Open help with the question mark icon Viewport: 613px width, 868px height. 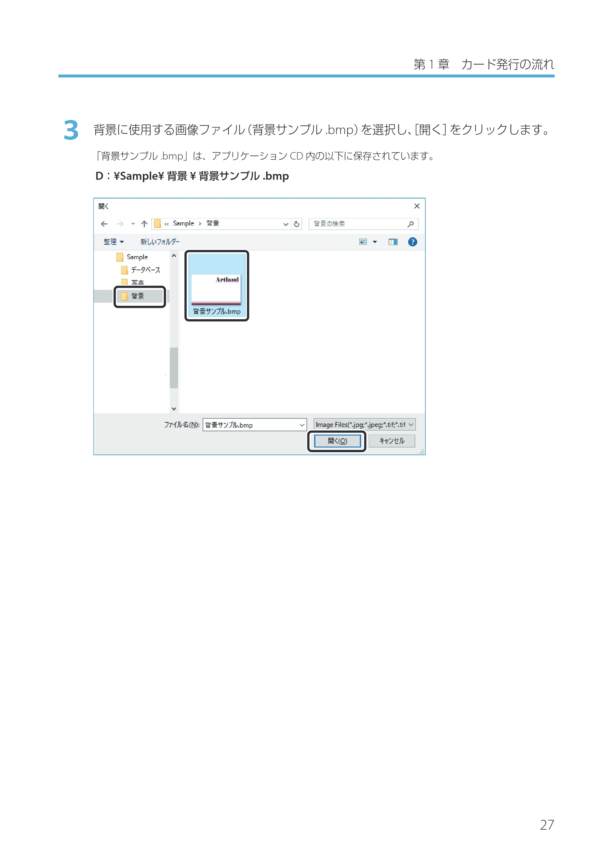(x=413, y=242)
